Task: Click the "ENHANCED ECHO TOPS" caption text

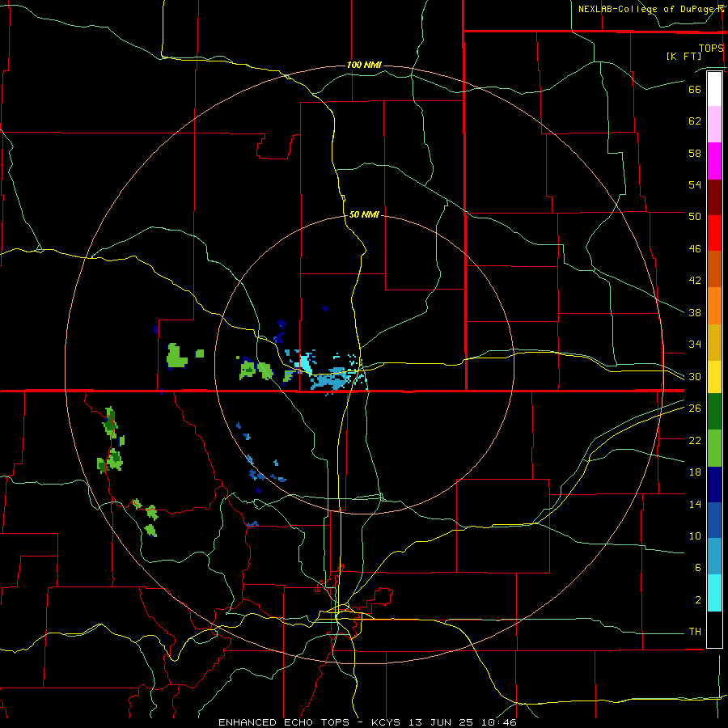Action: coord(284,722)
